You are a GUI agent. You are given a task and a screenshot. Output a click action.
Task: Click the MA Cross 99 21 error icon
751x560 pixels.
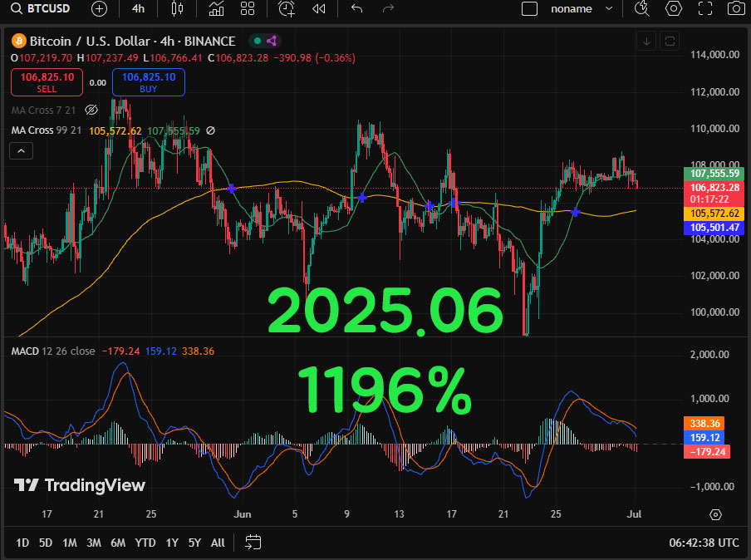tap(210, 130)
